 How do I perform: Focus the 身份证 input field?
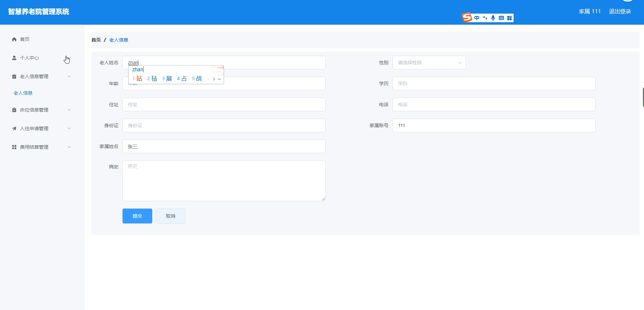tap(224, 125)
